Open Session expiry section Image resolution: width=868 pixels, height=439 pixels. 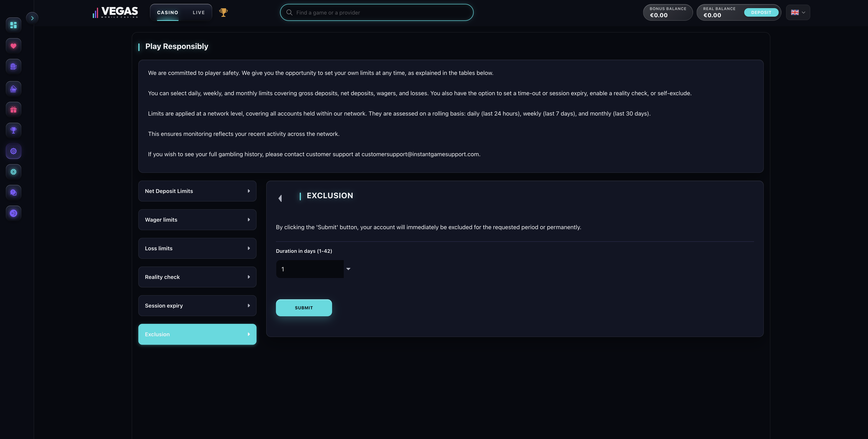click(x=197, y=306)
